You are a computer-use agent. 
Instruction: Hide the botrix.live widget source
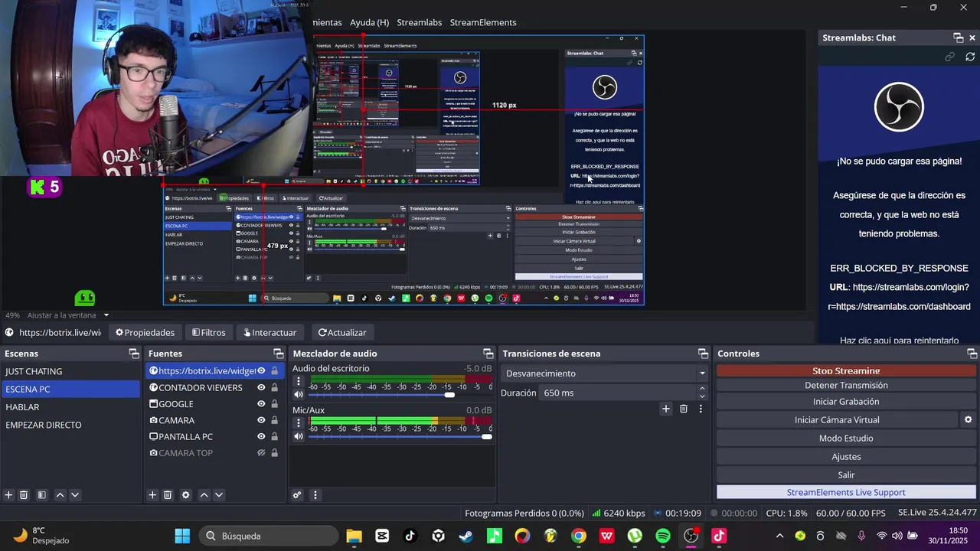click(261, 370)
